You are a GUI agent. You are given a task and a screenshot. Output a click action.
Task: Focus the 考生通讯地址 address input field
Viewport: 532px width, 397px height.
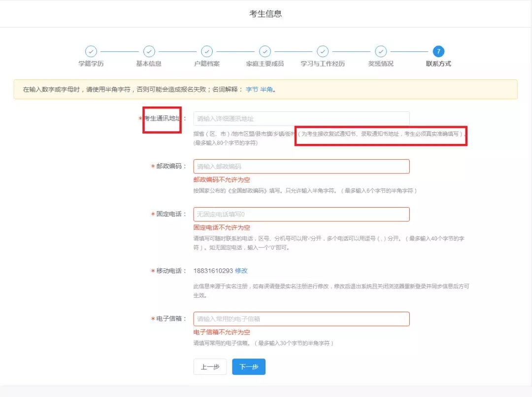click(x=301, y=119)
